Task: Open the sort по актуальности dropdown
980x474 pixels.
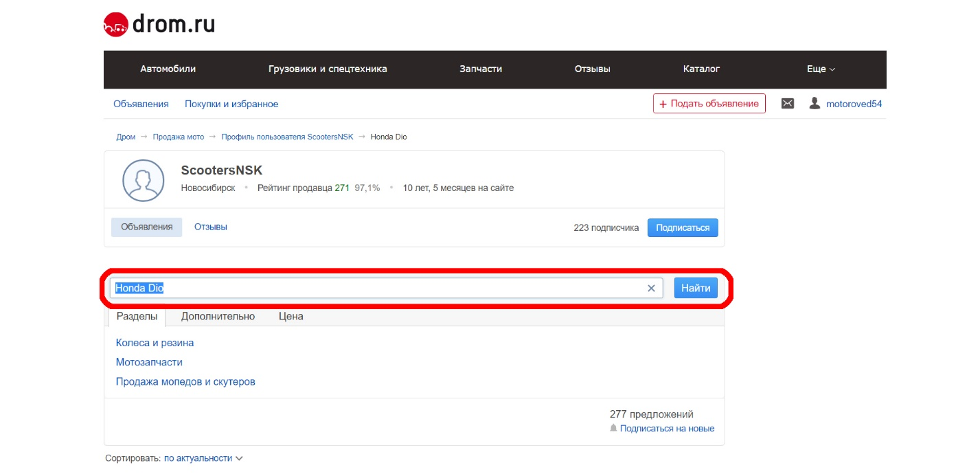Action: coord(203,458)
